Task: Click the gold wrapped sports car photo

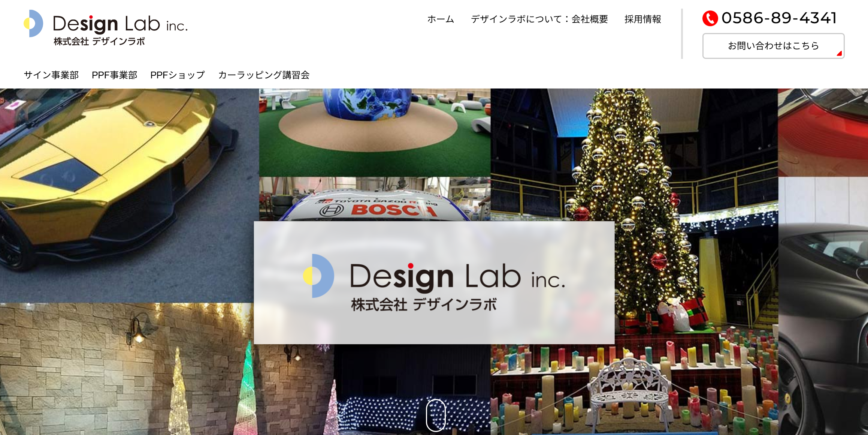Action: [x=127, y=195]
